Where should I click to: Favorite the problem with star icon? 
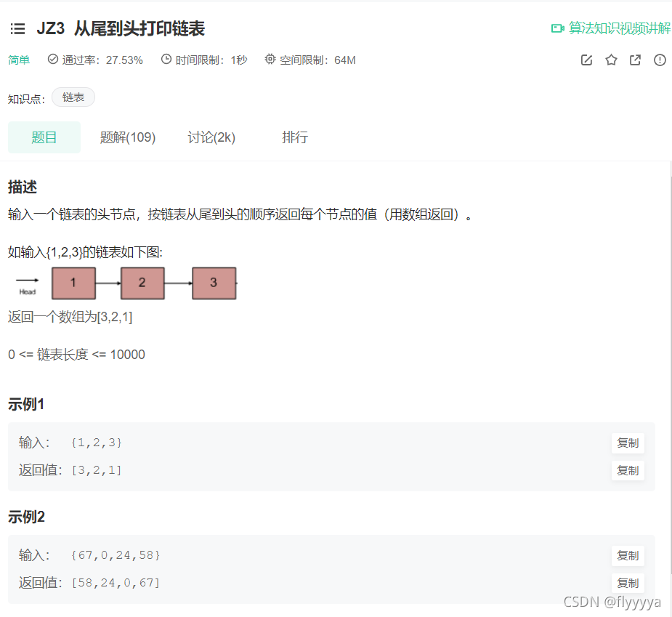click(x=611, y=60)
